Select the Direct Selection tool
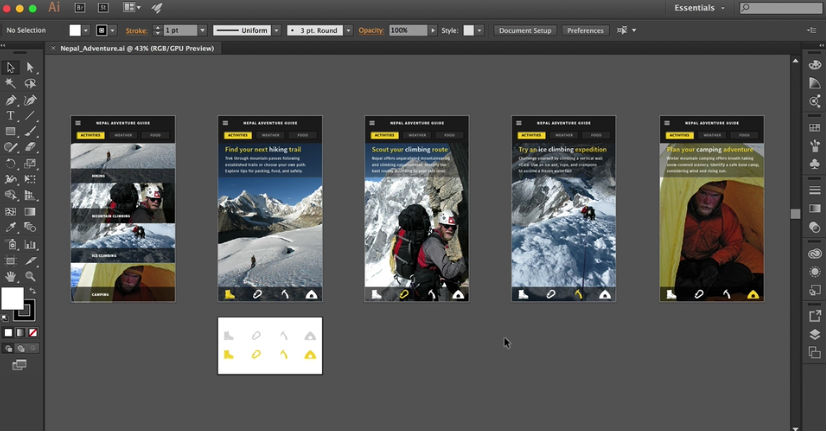Screen dimensions: 826x431 point(30,67)
